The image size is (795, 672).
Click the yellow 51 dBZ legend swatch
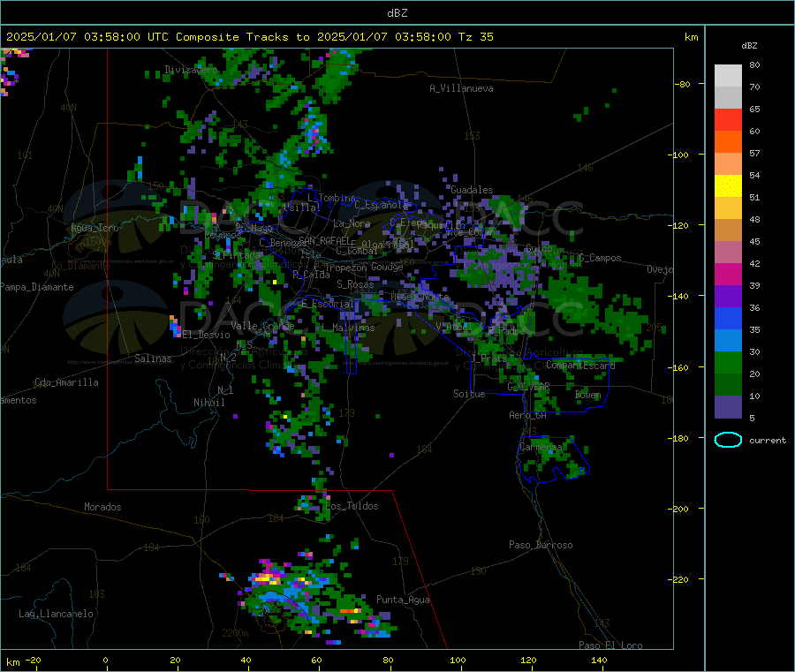coord(728,186)
